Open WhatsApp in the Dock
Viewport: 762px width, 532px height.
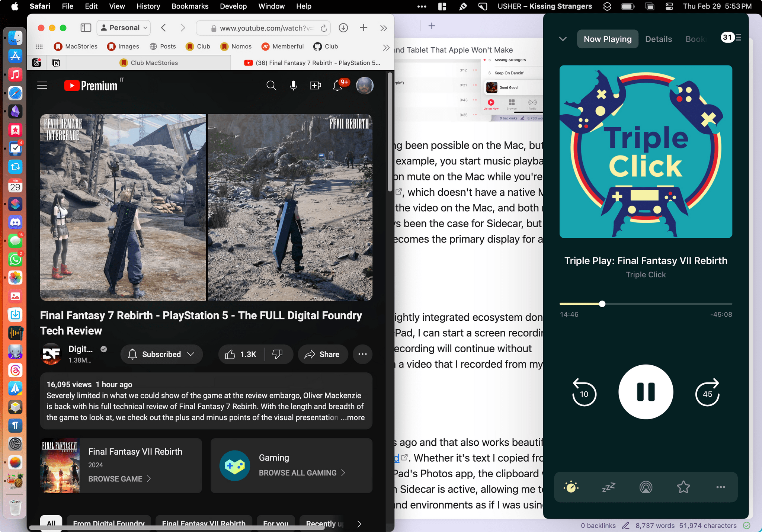(x=15, y=259)
